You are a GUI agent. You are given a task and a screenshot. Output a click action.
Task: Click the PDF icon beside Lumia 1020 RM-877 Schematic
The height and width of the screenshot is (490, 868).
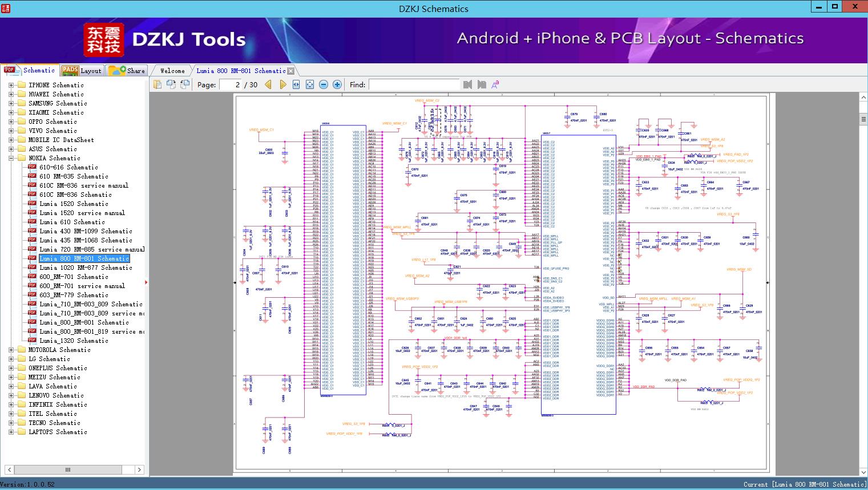(33, 268)
